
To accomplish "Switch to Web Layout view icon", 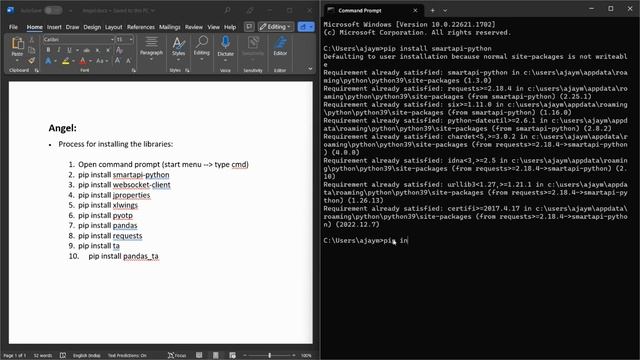I will 232,356.
